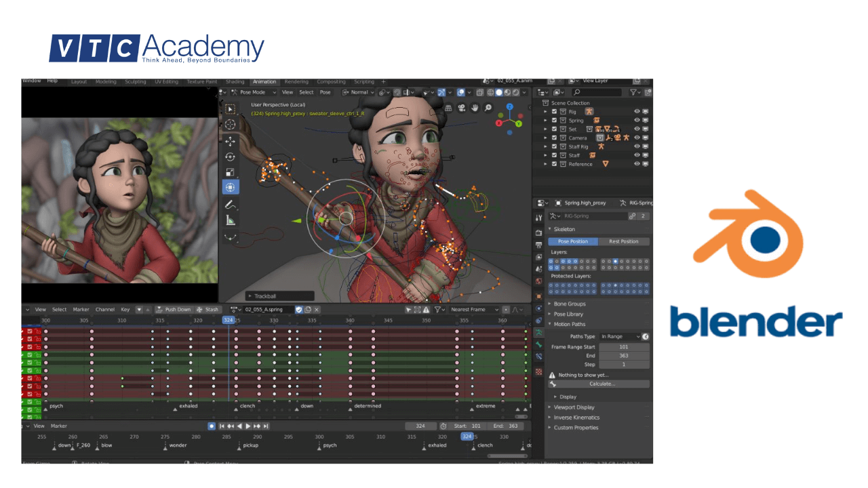Jump to the end frame in the timeline
The height and width of the screenshot is (488, 868).
[267, 426]
